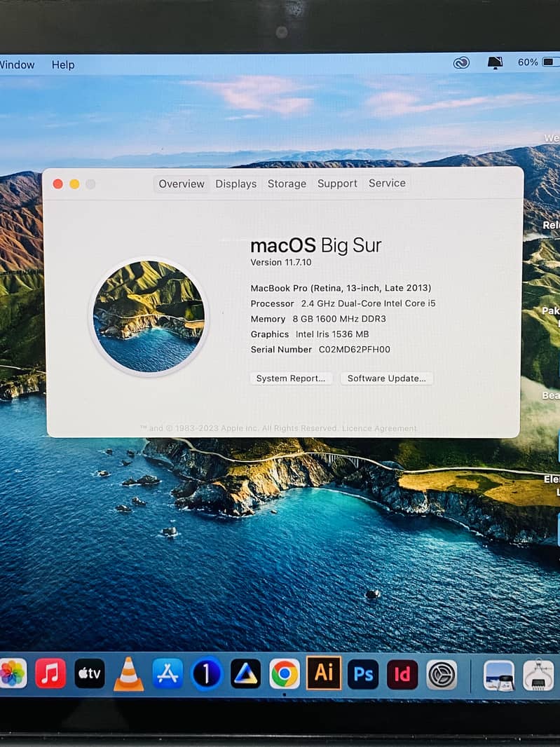Open the Apple TV app

90,674
